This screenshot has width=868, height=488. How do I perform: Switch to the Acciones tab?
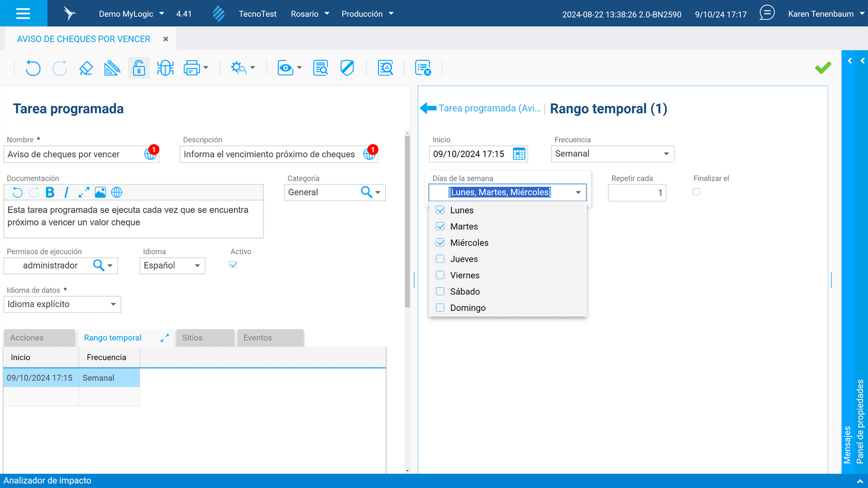pyautogui.click(x=39, y=338)
